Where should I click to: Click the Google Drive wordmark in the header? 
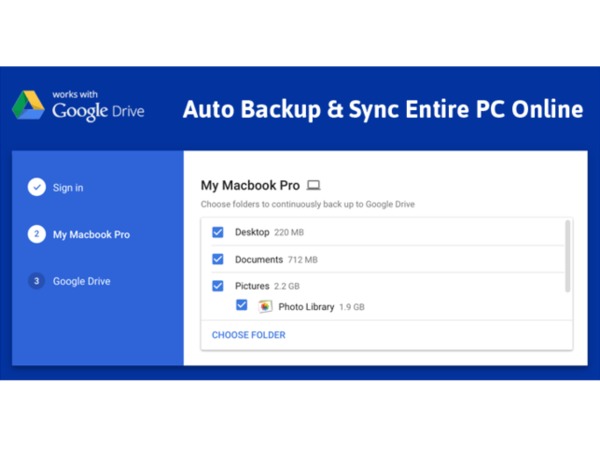point(98,110)
